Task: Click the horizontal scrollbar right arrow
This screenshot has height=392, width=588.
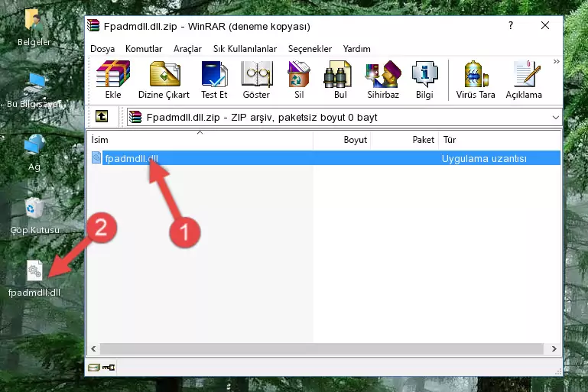Action: tap(554, 348)
